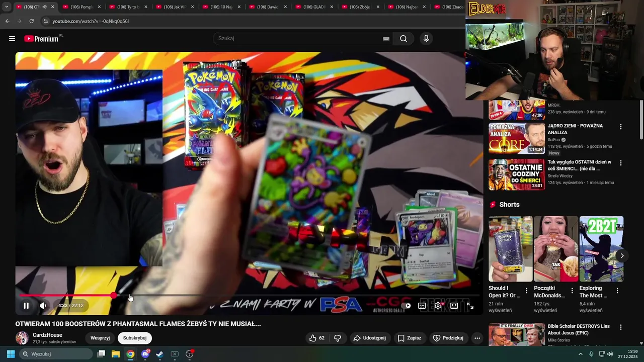Open the Początki McDonalds short

[556, 249]
